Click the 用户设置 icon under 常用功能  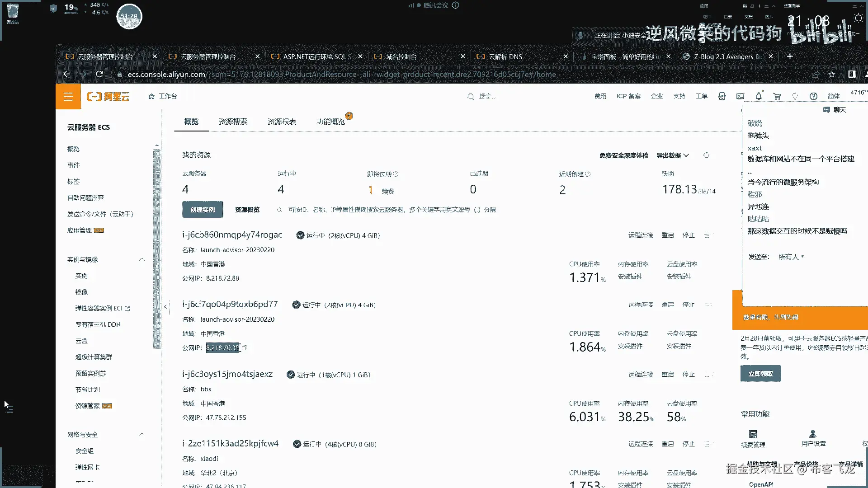[x=813, y=434]
